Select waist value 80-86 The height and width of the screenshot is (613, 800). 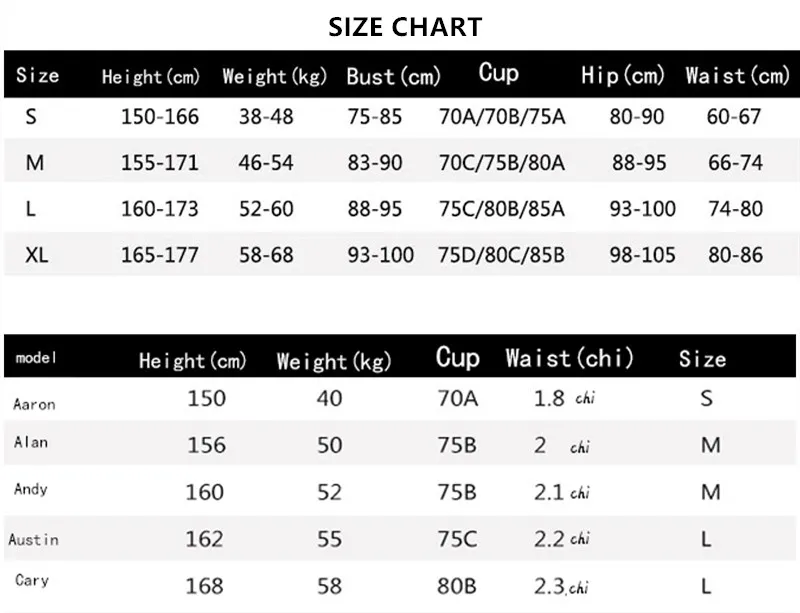(735, 255)
